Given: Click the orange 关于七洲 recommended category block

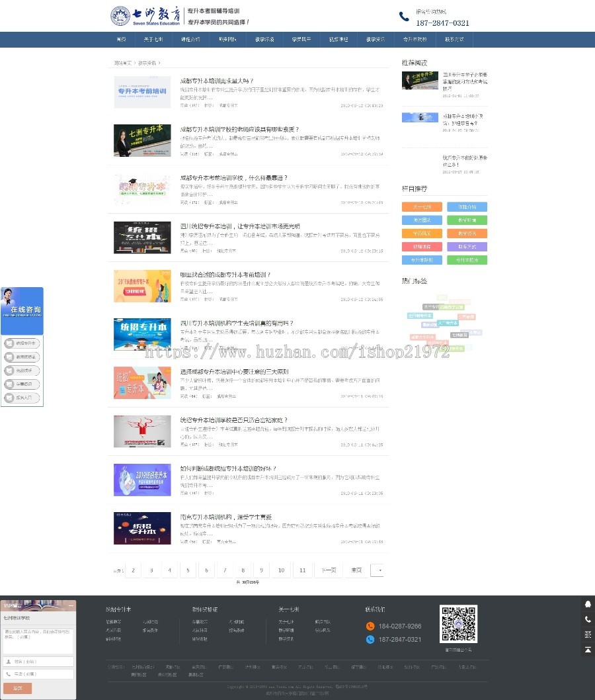Looking at the screenshot, I should click(x=422, y=207).
